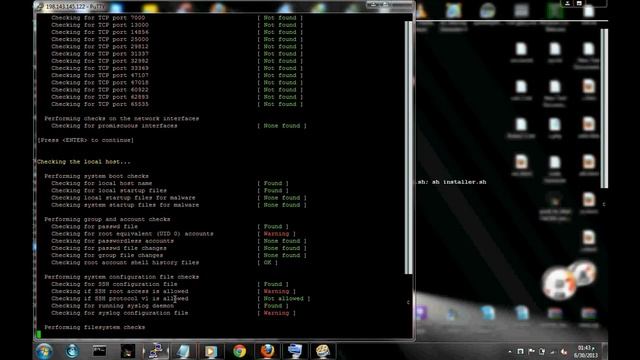This screenshot has height=360, width=640.
Task: Open the Windows Start menu orb
Action: [44, 351]
